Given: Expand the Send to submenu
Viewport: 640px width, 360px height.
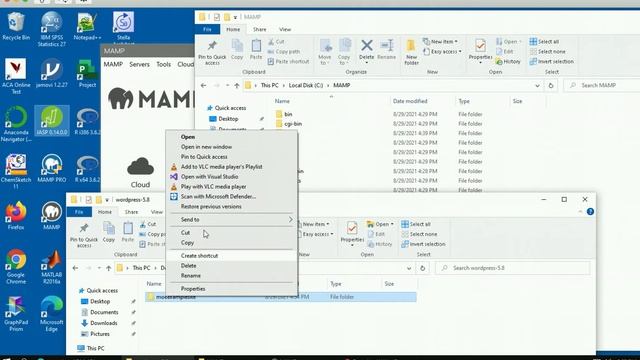Looking at the screenshot, I should point(231,220).
